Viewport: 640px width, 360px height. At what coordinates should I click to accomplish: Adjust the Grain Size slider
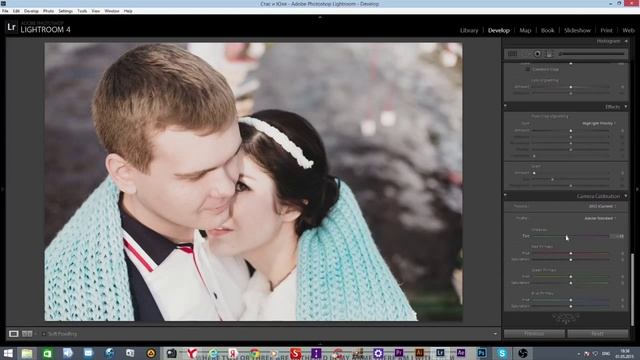pyautogui.click(x=571, y=179)
